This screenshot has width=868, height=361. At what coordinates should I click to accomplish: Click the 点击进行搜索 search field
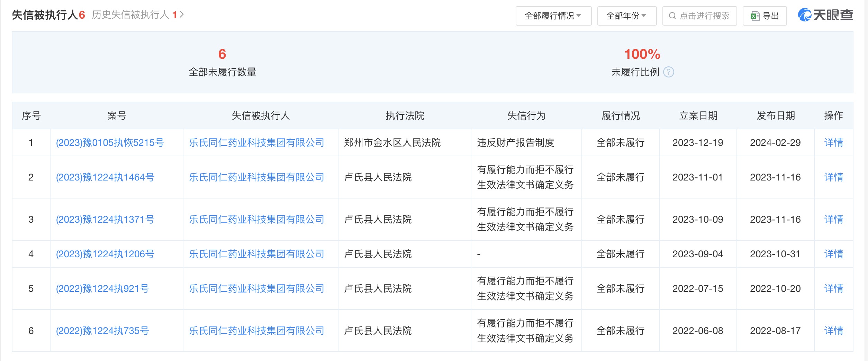tap(699, 16)
